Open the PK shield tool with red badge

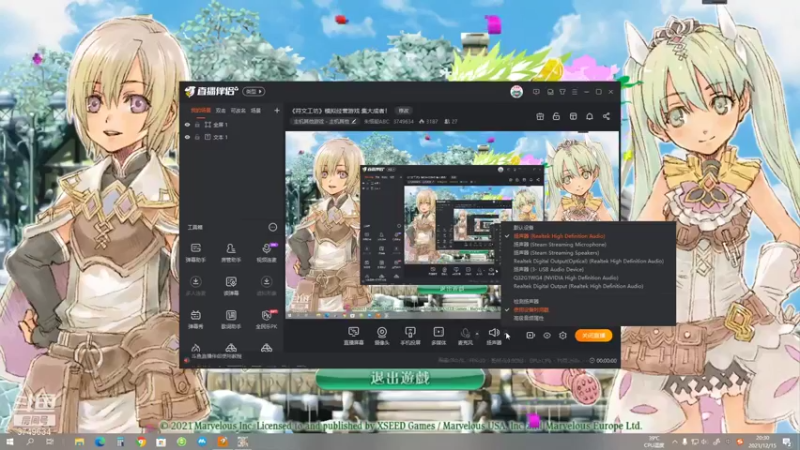pyautogui.click(x=266, y=319)
